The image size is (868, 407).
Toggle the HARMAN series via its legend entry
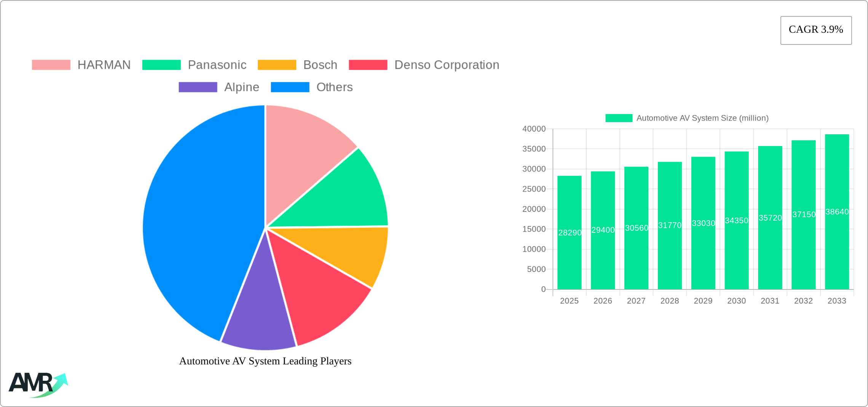click(x=104, y=65)
